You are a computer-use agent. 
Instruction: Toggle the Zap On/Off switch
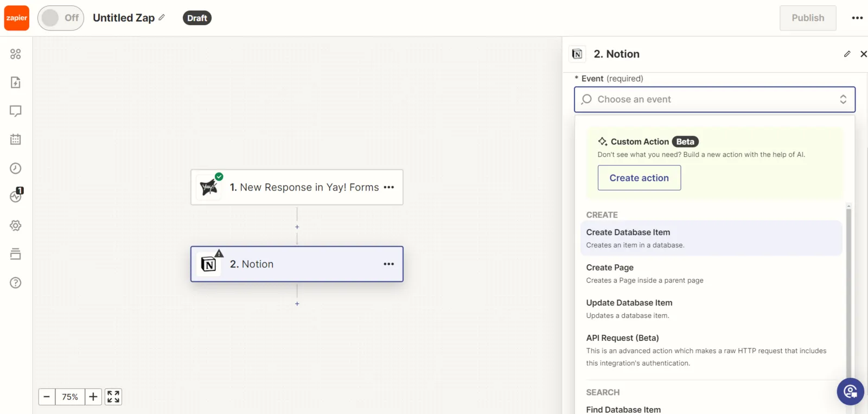[x=61, y=18]
